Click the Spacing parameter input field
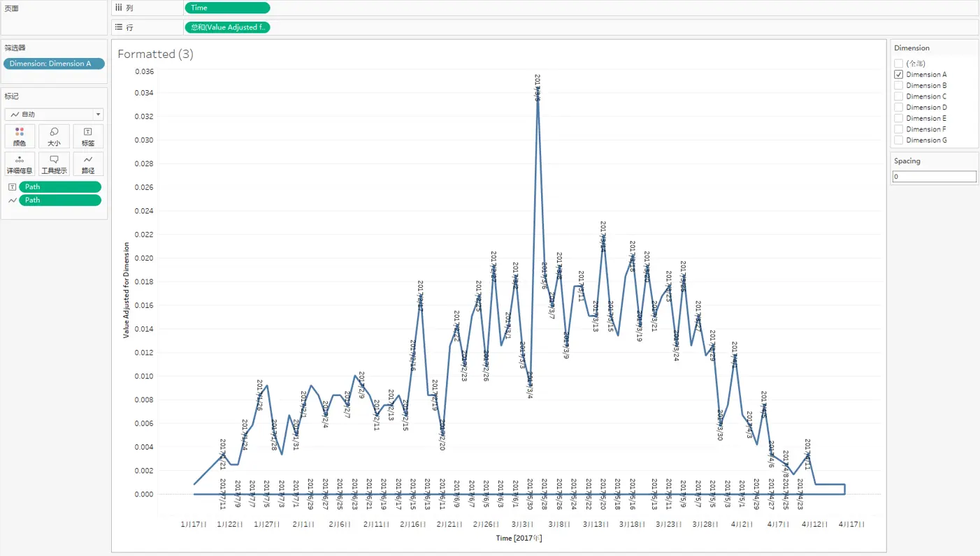 coord(934,177)
